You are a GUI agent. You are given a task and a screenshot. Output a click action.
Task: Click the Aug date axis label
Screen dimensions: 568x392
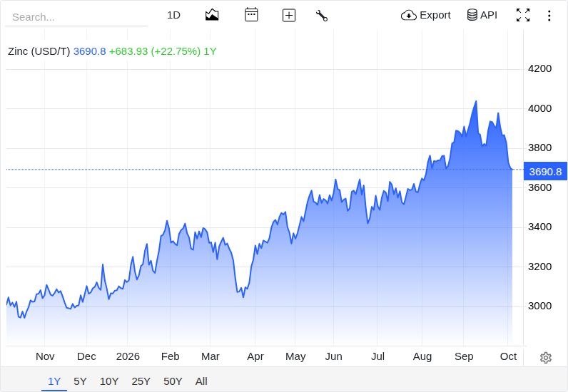coord(422,356)
